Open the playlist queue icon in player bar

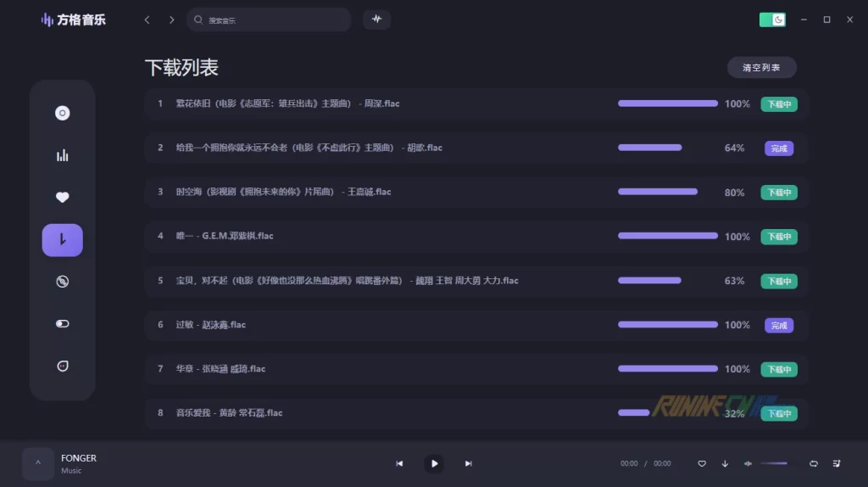[837, 463]
